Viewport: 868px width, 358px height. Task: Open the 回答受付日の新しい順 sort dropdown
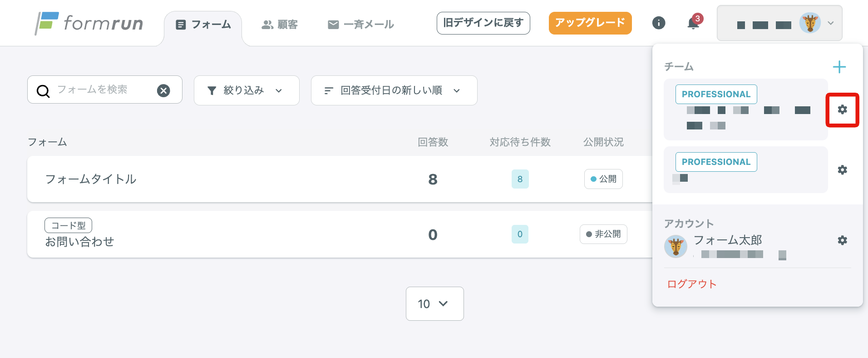394,90
